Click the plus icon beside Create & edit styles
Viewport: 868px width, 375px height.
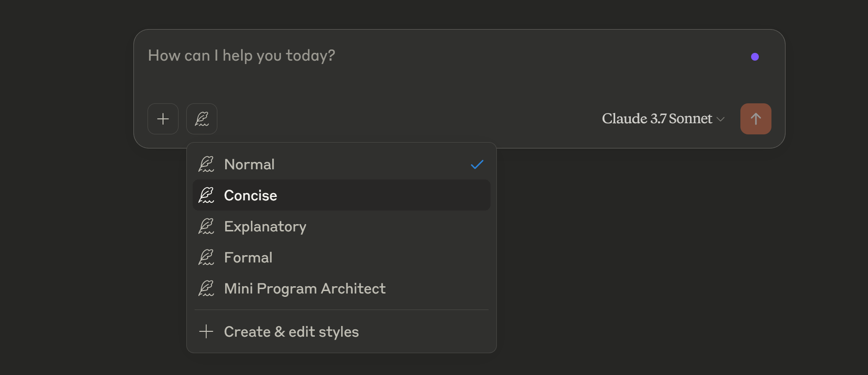pos(206,332)
